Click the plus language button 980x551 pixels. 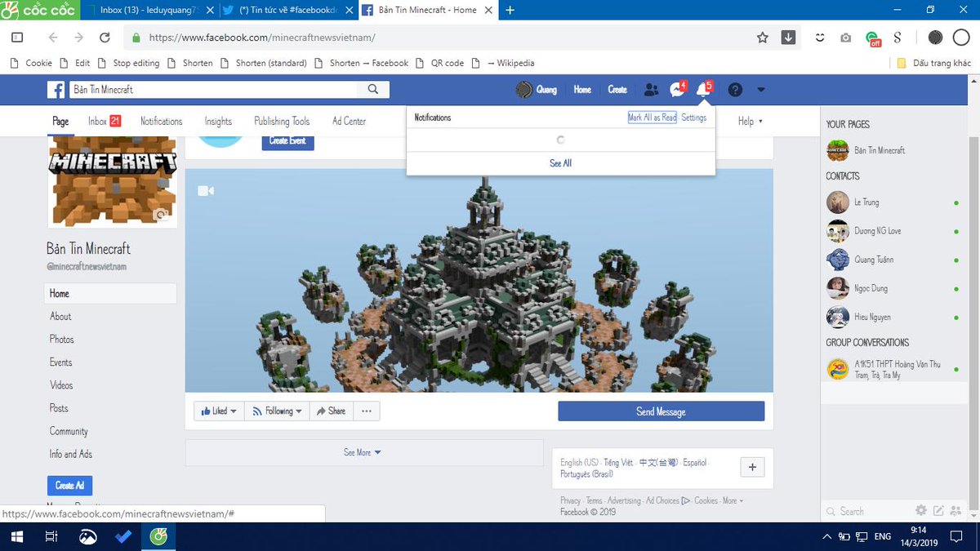(x=752, y=467)
